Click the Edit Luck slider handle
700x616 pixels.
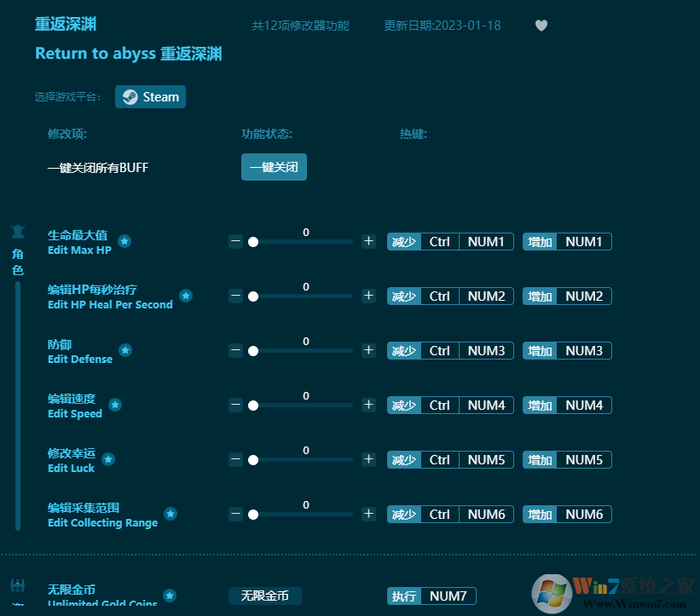253,460
